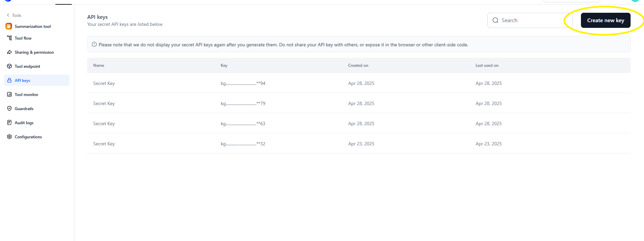This screenshot has width=644, height=241.
Task: Click Summarization tool title in sidebar
Action: 33,26
